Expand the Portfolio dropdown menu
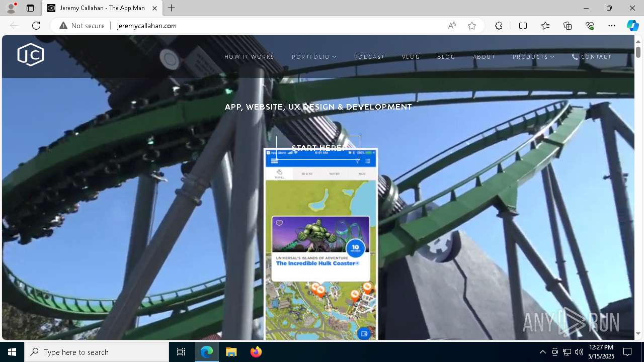 (314, 57)
